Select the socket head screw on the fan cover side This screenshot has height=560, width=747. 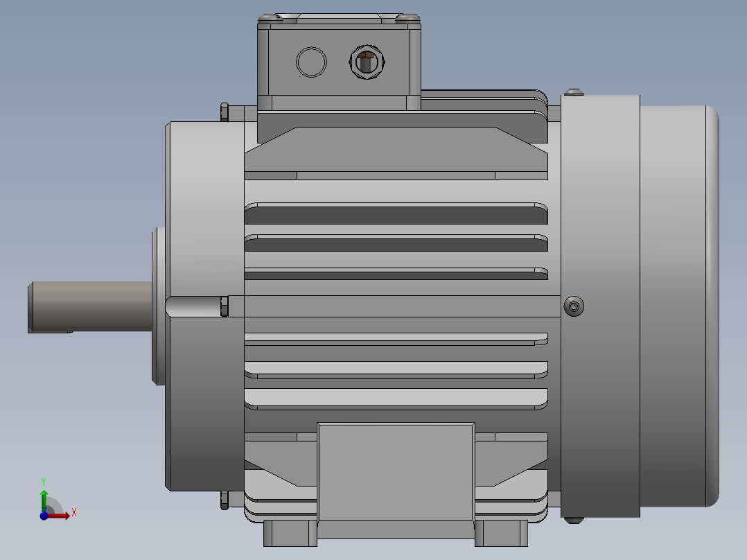tap(574, 306)
